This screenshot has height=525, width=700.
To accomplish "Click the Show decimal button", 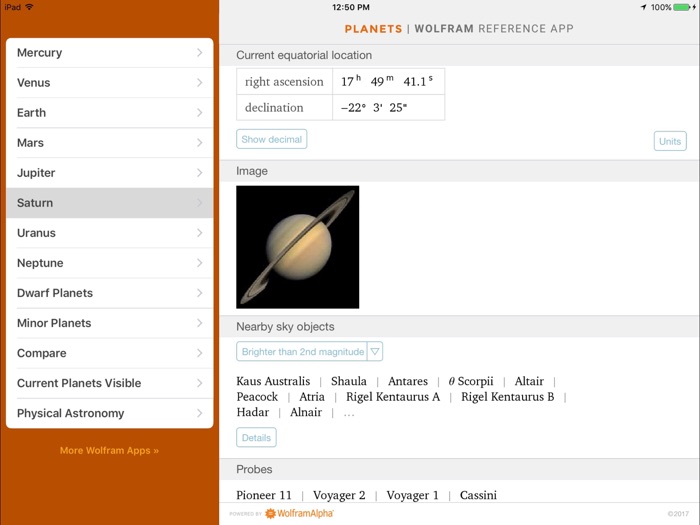I will (x=271, y=139).
